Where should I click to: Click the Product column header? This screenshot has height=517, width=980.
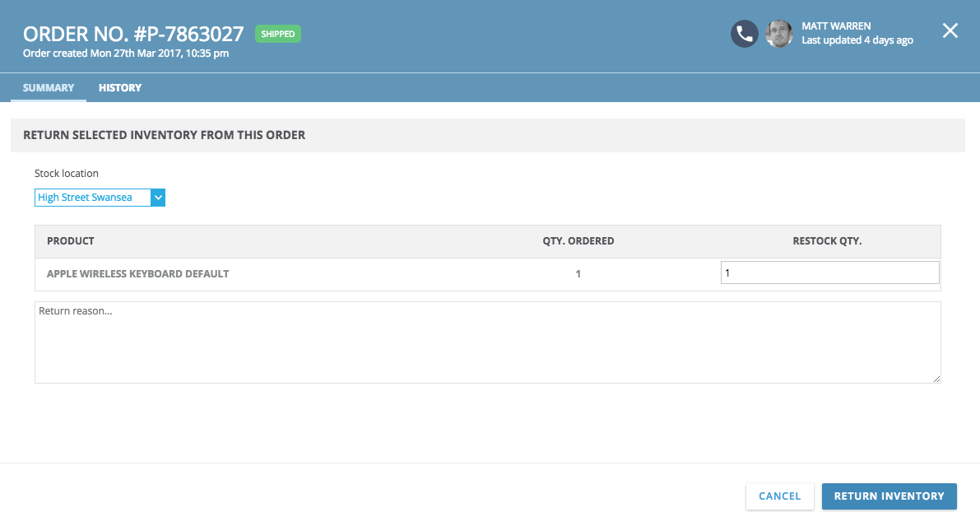[x=71, y=241]
